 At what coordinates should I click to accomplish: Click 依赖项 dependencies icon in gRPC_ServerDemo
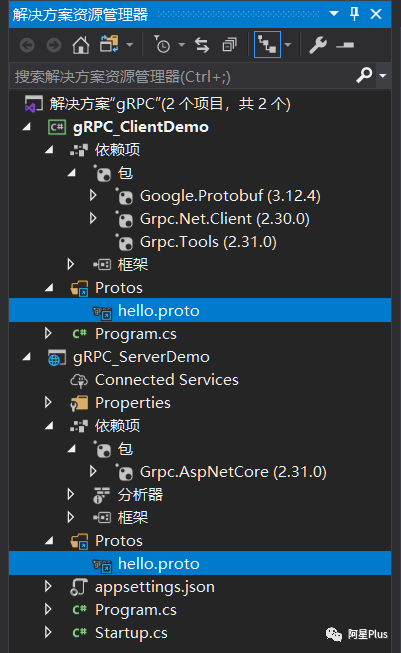(79, 426)
